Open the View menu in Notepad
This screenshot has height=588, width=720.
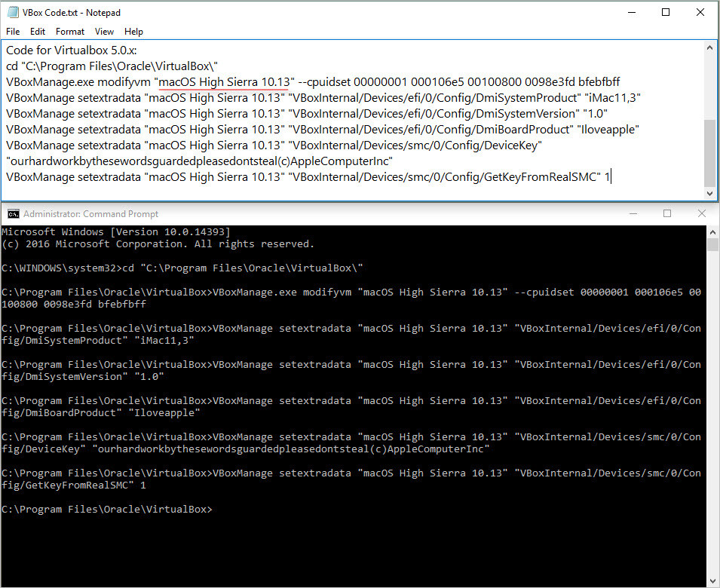(104, 32)
